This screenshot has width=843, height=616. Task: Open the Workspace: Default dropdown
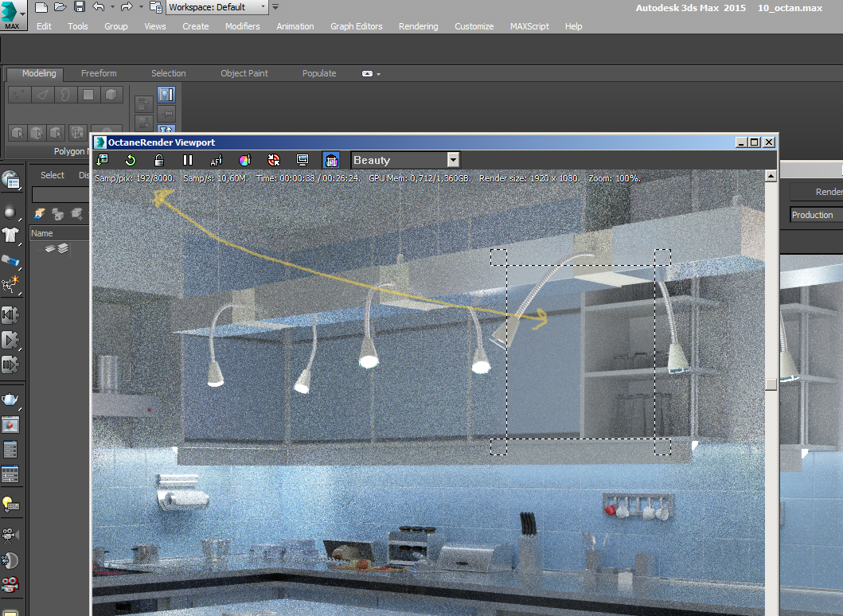(x=217, y=7)
